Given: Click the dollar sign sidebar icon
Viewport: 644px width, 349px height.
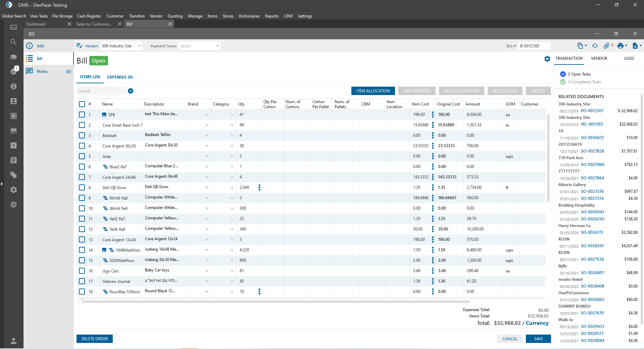Looking at the screenshot, I should pos(13,86).
